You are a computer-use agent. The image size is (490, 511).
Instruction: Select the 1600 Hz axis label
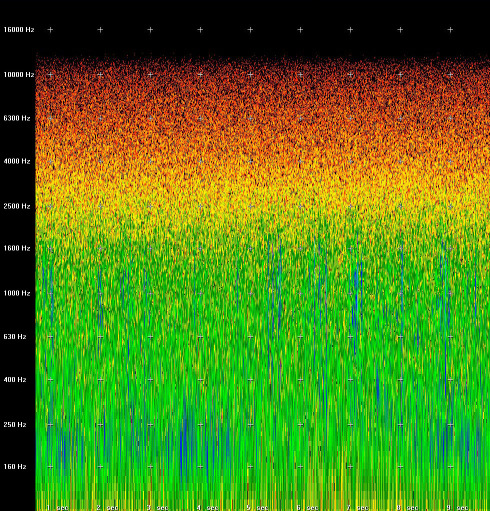(x=17, y=248)
